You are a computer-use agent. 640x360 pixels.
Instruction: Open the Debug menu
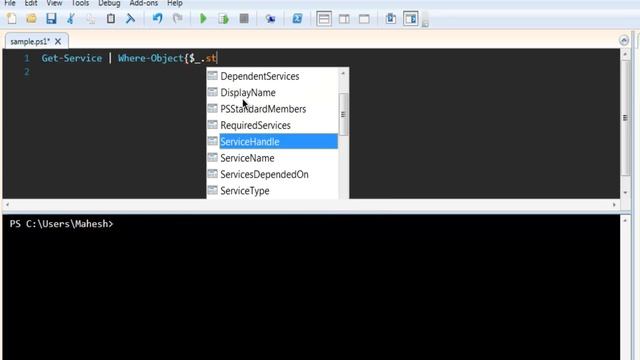coord(109,3)
